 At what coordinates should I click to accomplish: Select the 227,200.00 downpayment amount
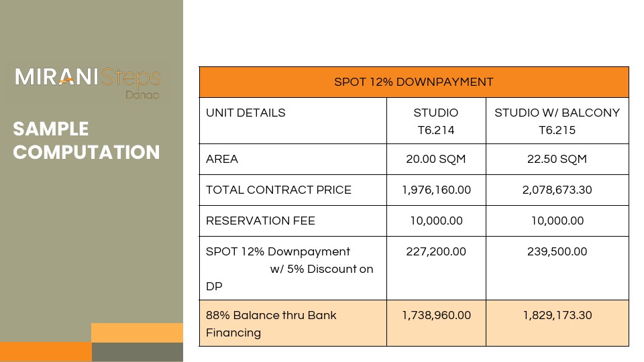point(436,252)
